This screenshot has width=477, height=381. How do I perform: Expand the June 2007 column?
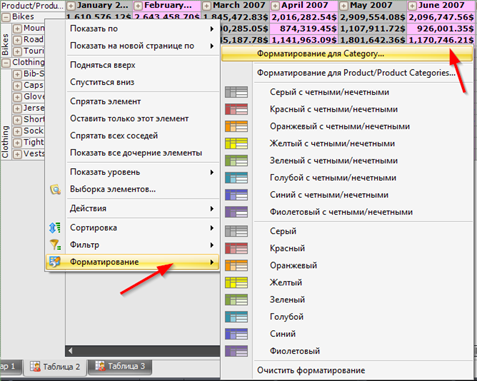click(412, 6)
